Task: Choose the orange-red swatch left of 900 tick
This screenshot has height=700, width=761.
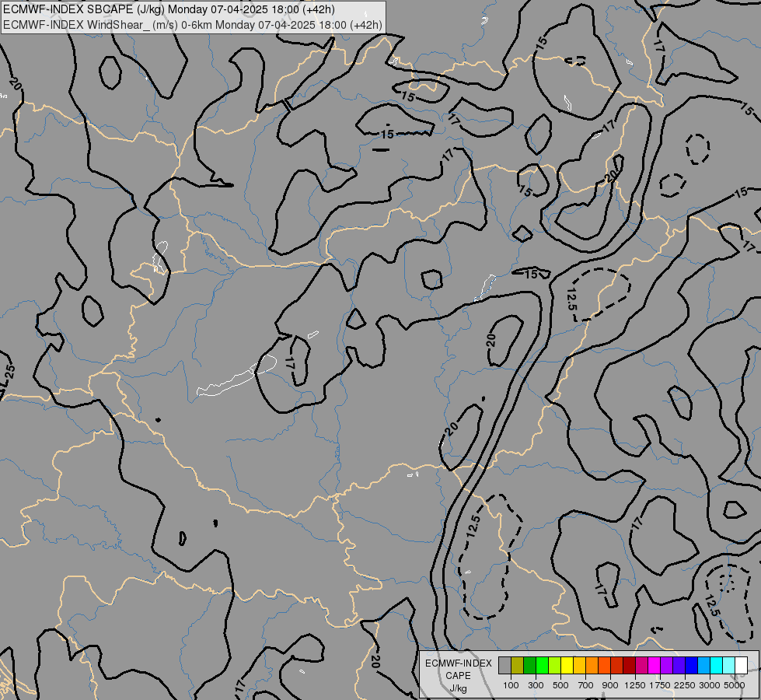Action: pyautogui.click(x=604, y=666)
